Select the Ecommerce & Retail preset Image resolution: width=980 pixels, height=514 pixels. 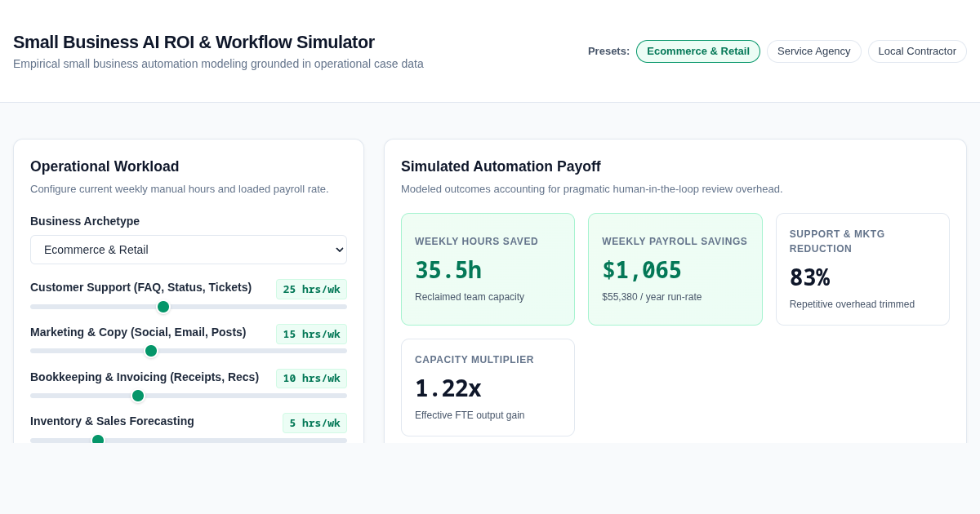tap(698, 51)
